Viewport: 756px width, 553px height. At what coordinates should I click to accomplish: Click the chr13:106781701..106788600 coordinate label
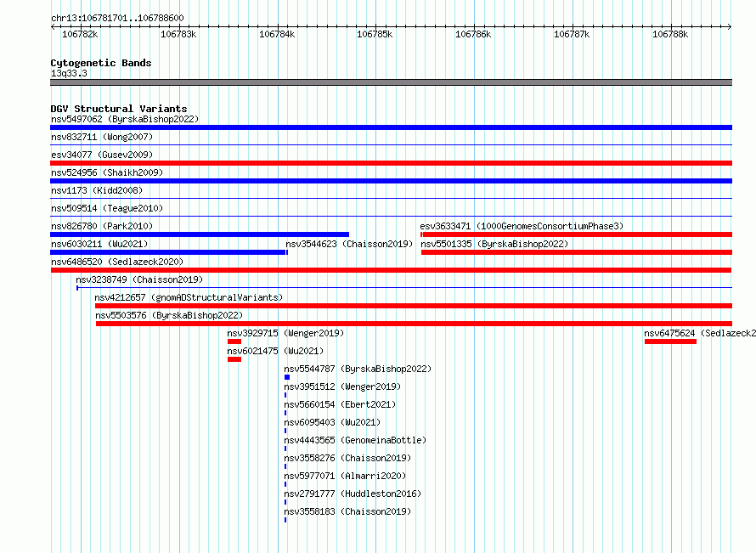click(117, 18)
